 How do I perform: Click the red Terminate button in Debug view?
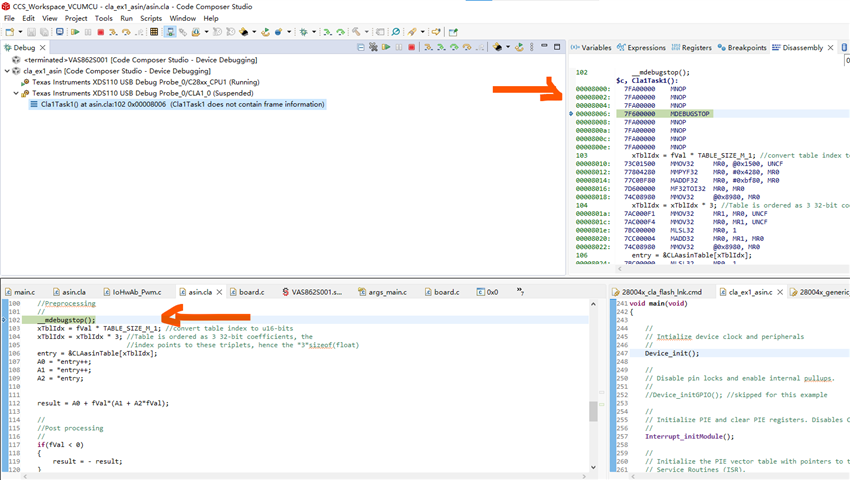tap(411, 47)
